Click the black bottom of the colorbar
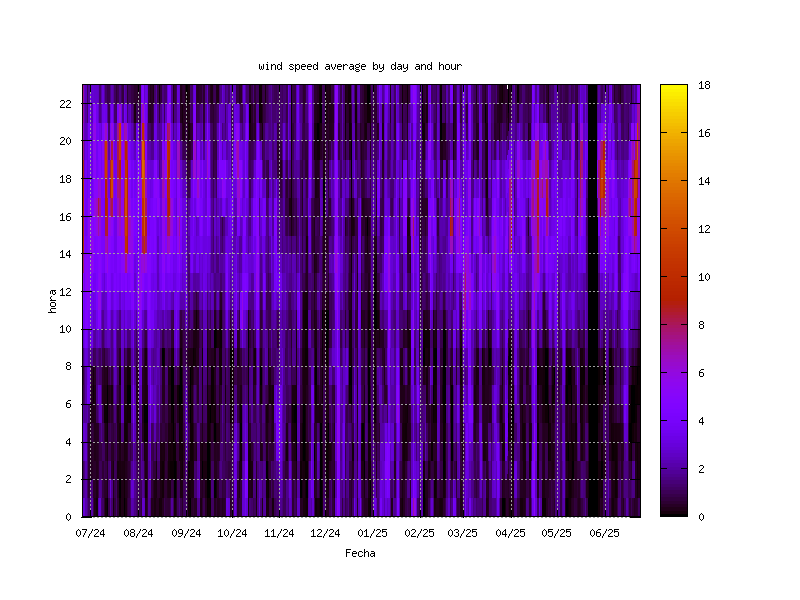Image resolution: width=800 pixels, height=600 pixels. click(x=674, y=512)
